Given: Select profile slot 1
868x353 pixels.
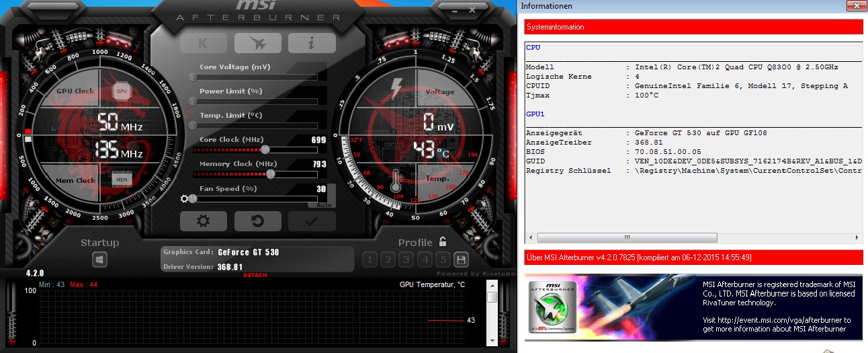Looking at the screenshot, I should pos(370,260).
